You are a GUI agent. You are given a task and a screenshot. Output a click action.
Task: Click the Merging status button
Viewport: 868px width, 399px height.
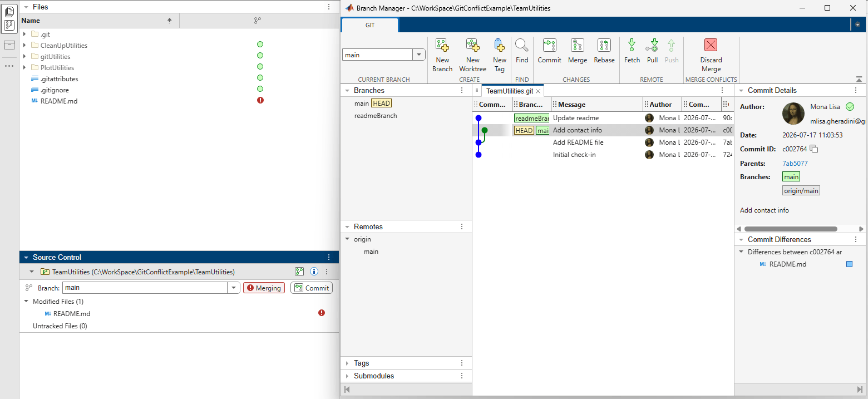tap(264, 288)
